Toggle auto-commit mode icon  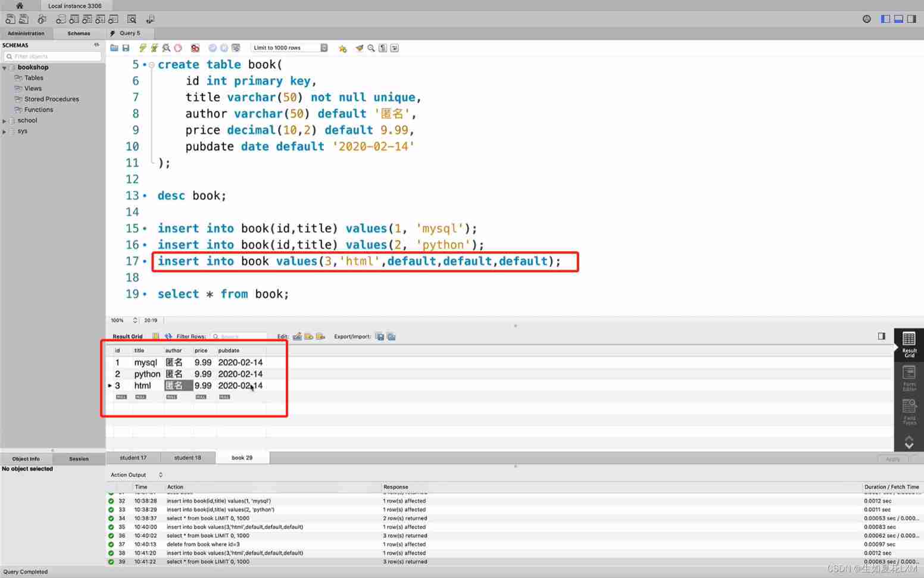coord(236,48)
